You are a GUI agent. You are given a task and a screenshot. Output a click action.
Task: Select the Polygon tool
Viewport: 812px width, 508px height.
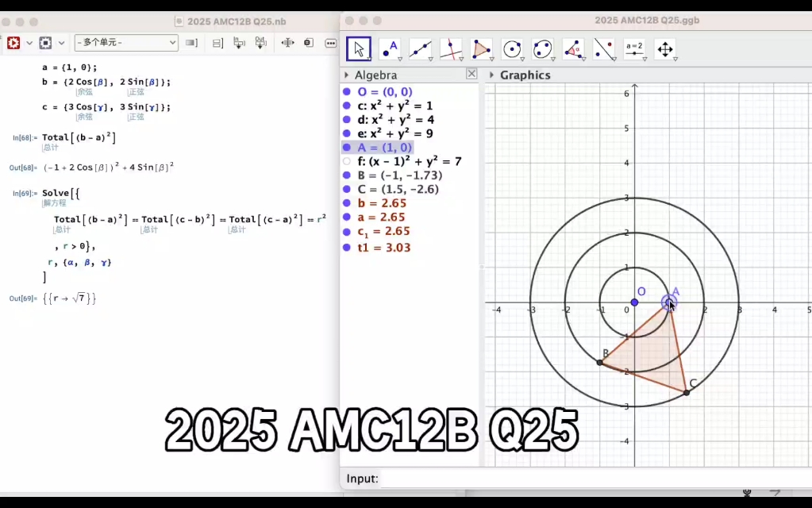click(481, 49)
